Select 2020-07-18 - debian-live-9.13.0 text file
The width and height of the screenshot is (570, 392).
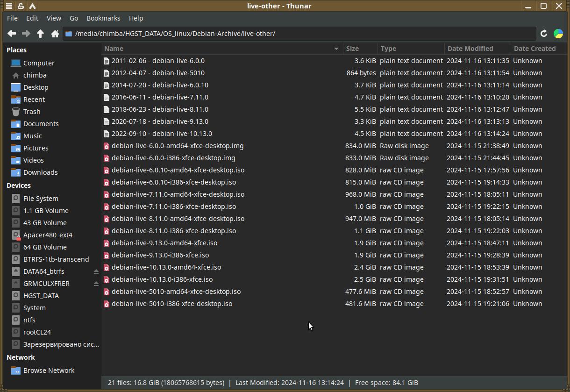160,121
